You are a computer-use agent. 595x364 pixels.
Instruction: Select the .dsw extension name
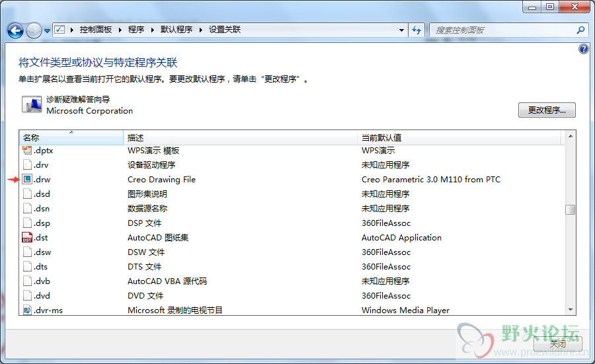coord(42,252)
